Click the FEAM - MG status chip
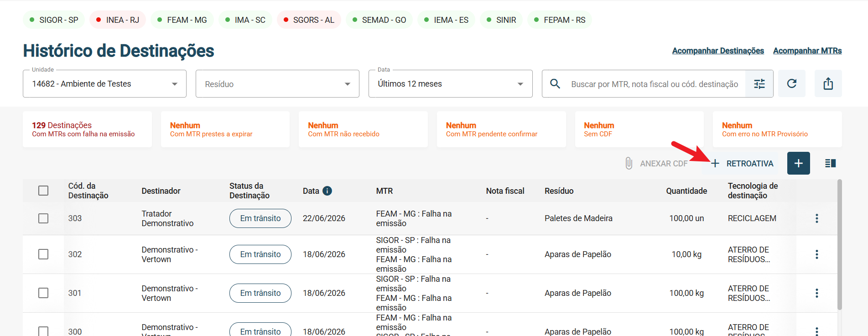 tap(182, 20)
